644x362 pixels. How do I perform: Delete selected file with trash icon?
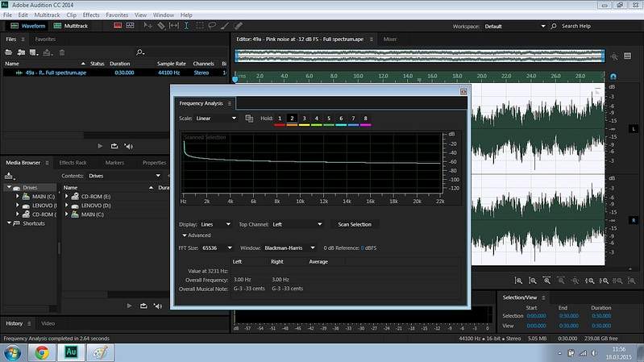[x=62, y=52]
